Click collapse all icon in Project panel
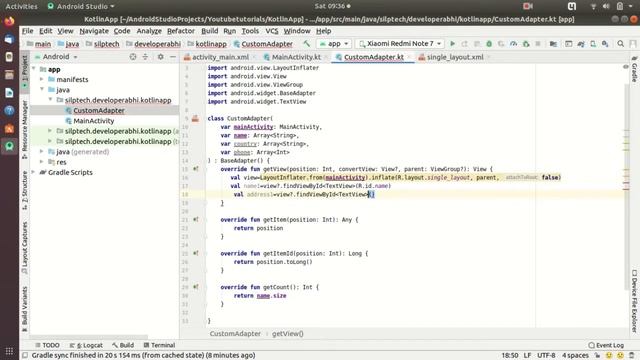Image resolution: width=640 pixels, height=360 pixels. point(145,57)
